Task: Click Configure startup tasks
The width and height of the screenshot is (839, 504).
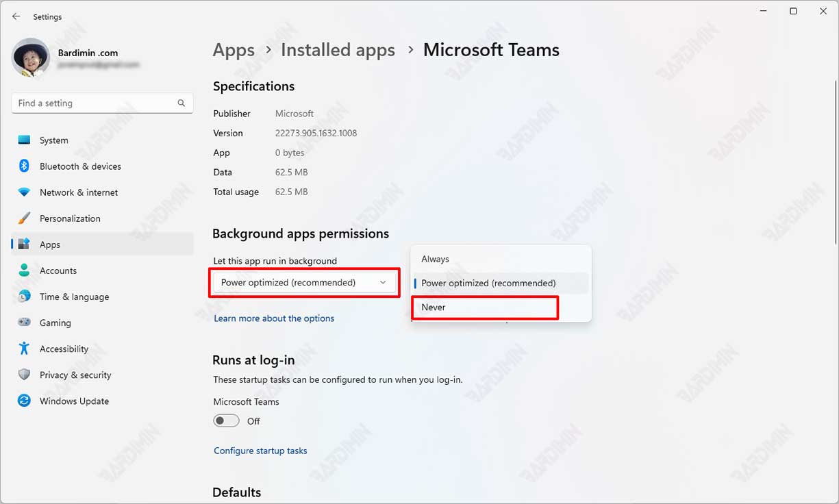Action: click(260, 451)
